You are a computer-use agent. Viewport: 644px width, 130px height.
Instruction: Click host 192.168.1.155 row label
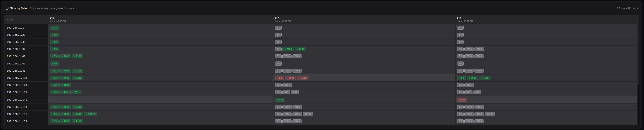point(17,122)
